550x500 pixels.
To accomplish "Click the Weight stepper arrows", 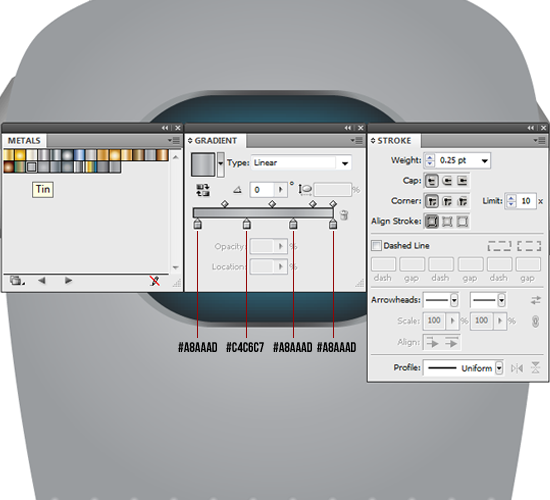I will pos(429,161).
